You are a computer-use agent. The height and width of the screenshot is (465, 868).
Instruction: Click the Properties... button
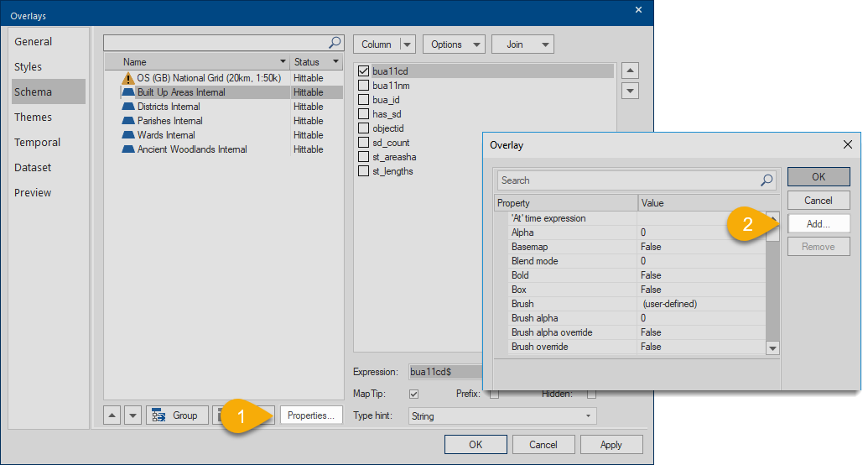pos(310,415)
